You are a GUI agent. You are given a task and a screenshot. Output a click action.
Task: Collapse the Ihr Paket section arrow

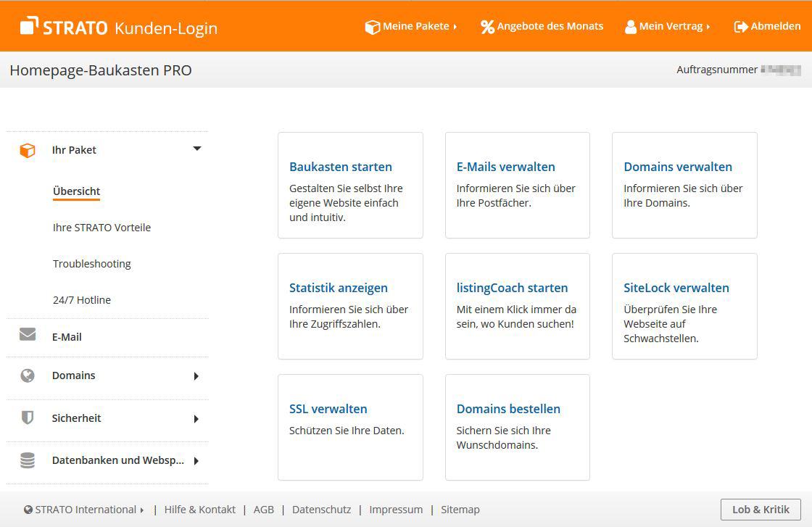coord(196,149)
